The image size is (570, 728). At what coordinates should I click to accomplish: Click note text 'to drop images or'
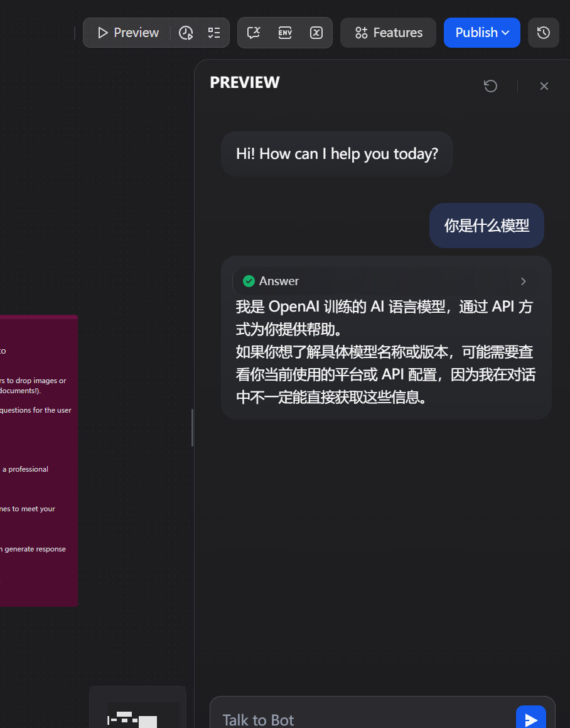(x=36, y=381)
